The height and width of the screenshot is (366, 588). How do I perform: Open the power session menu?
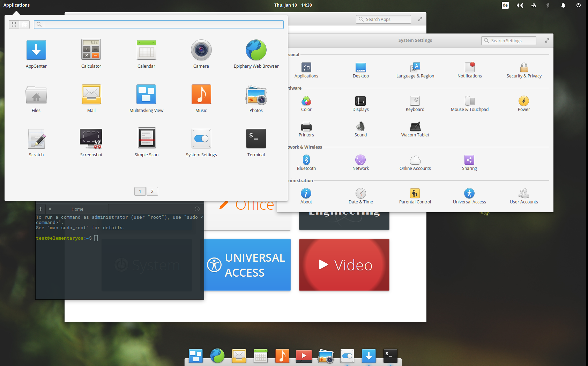click(x=578, y=5)
